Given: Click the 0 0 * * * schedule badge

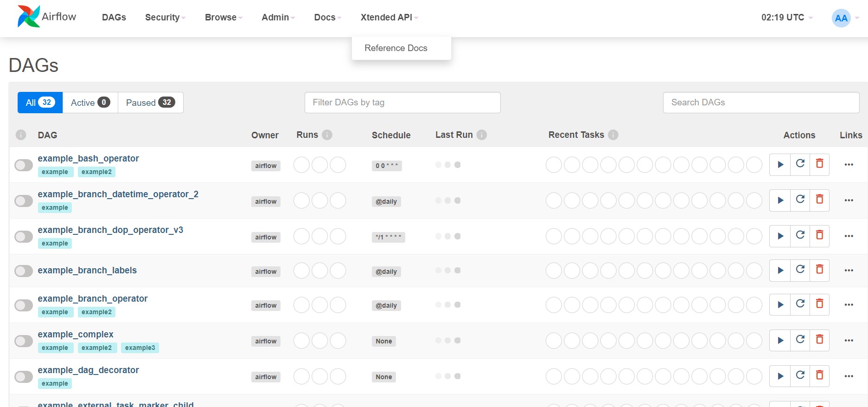Looking at the screenshot, I should coord(387,166).
